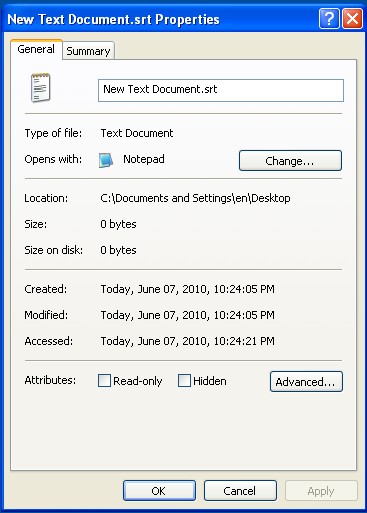This screenshot has width=367, height=513.
Task: Click the Created date 10:24:05 PM
Action: coord(188,289)
